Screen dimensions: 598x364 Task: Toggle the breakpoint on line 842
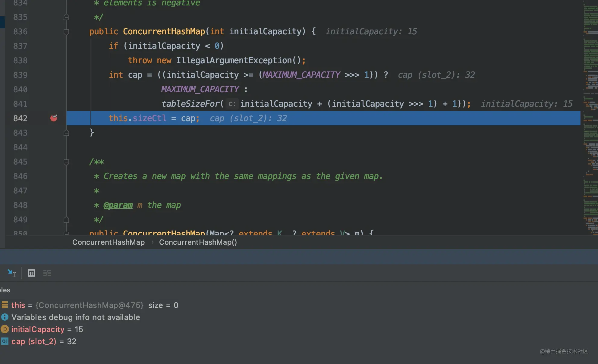pos(54,118)
